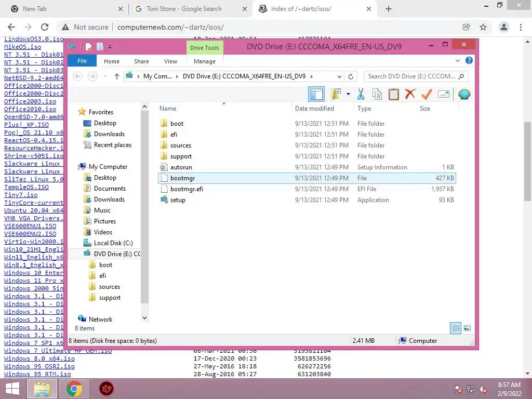
Task: Click the Paste clipboard icon
Action: [x=394, y=94]
